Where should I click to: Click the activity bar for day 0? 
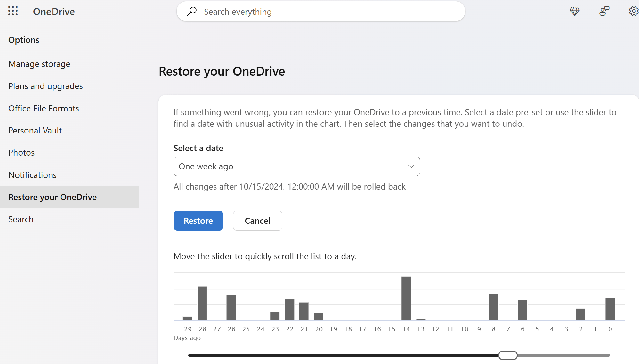pyautogui.click(x=610, y=309)
